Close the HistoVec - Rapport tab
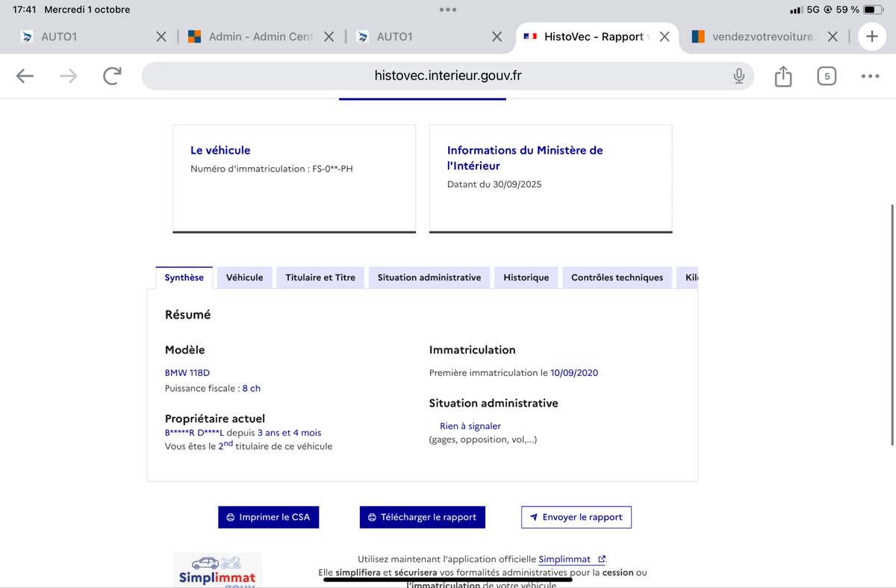The width and height of the screenshot is (896, 588). [x=664, y=37]
